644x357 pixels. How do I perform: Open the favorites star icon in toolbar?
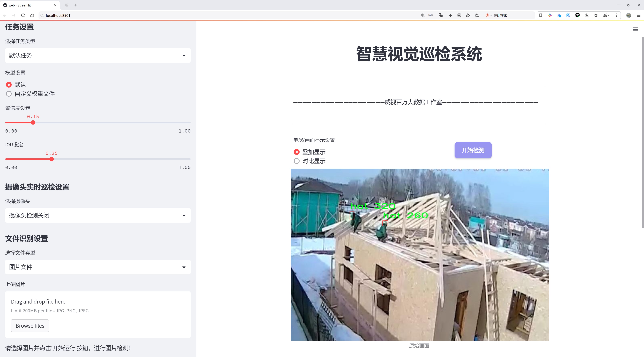click(596, 15)
